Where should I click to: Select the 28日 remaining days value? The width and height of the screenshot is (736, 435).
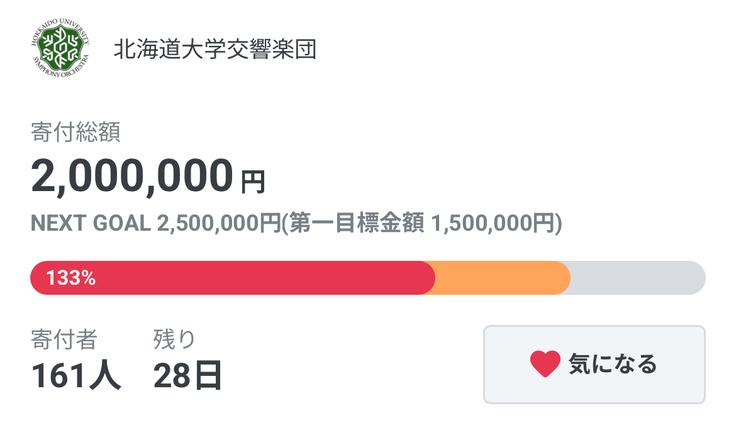pyautogui.click(x=187, y=376)
